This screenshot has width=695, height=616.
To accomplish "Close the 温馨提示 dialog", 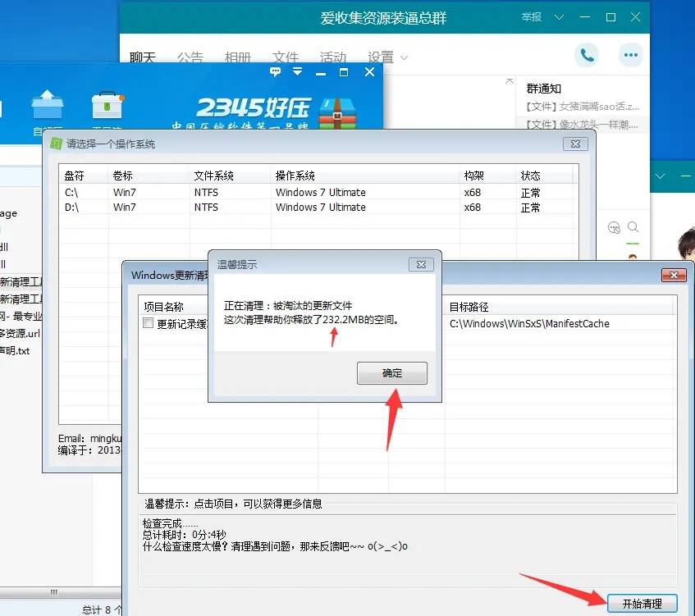I will (420, 264).
